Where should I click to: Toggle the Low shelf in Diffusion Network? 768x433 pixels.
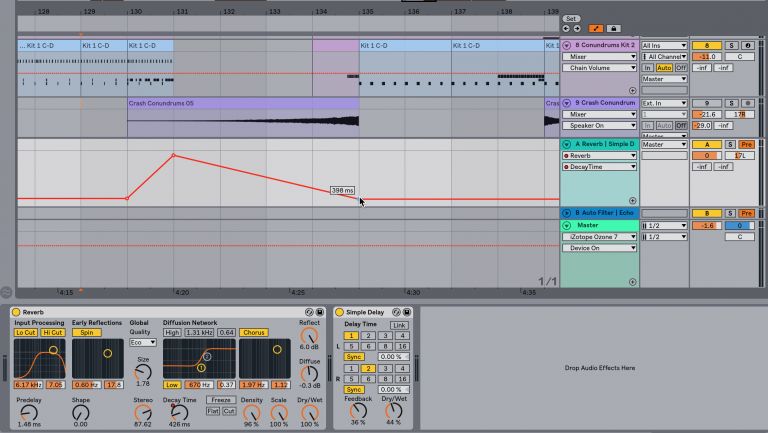172,385
